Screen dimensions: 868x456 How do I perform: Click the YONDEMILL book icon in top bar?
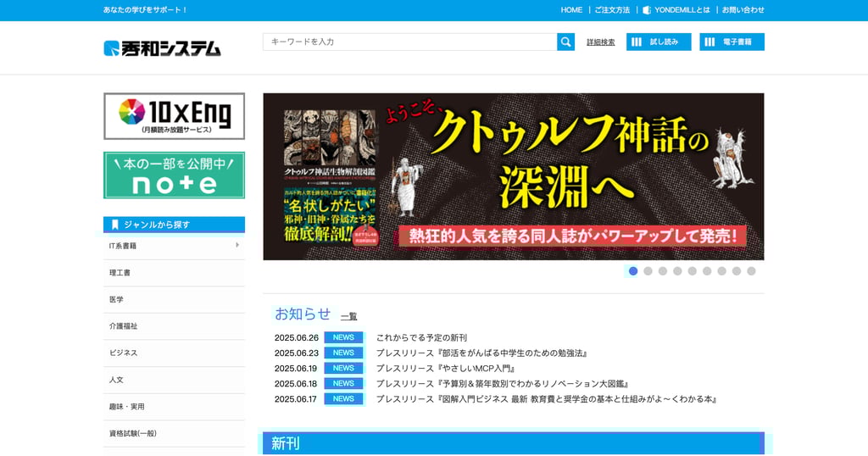pos(647,10)
